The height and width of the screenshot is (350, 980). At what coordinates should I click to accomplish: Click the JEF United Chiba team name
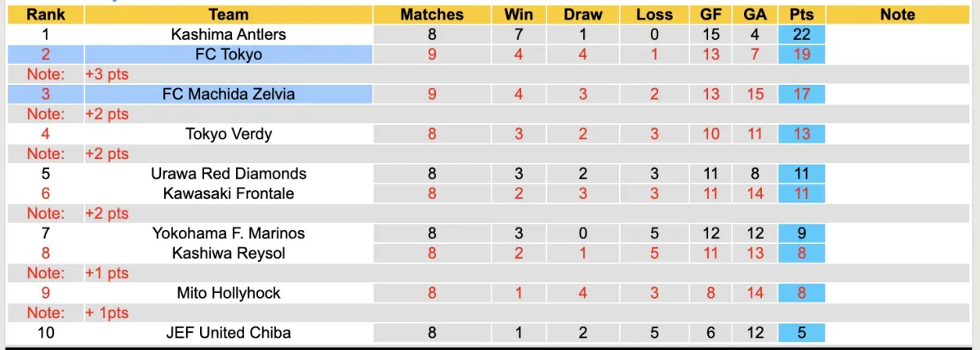229,332
